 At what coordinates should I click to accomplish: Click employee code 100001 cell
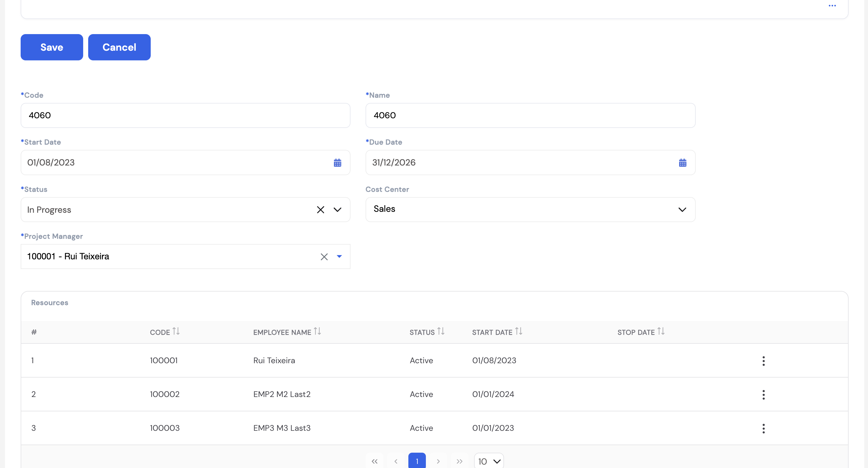164,360
